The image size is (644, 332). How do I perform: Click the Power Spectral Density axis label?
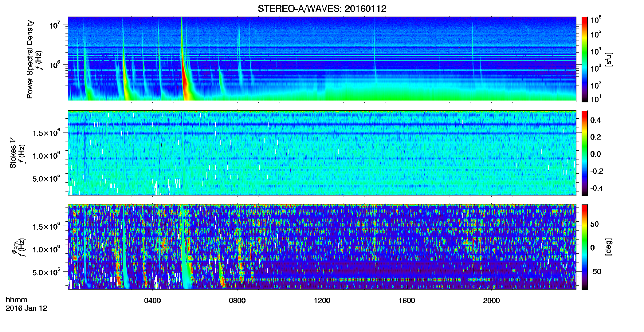click(x=30, y=59)
